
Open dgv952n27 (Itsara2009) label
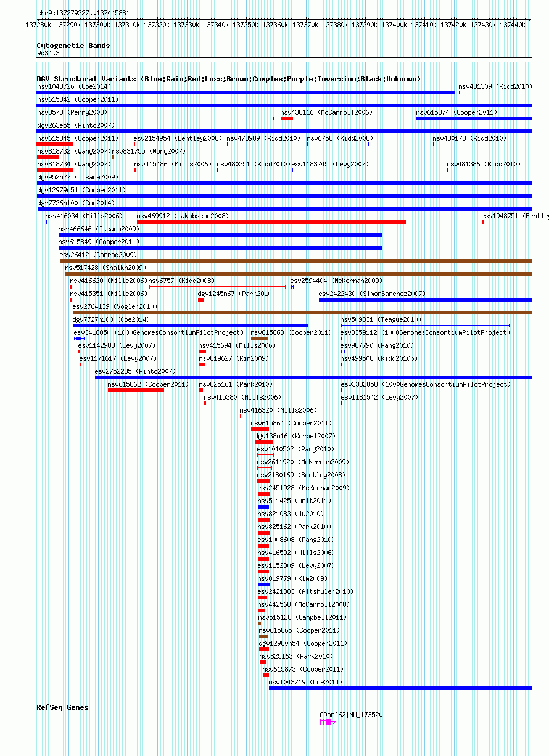pos(77,177)
